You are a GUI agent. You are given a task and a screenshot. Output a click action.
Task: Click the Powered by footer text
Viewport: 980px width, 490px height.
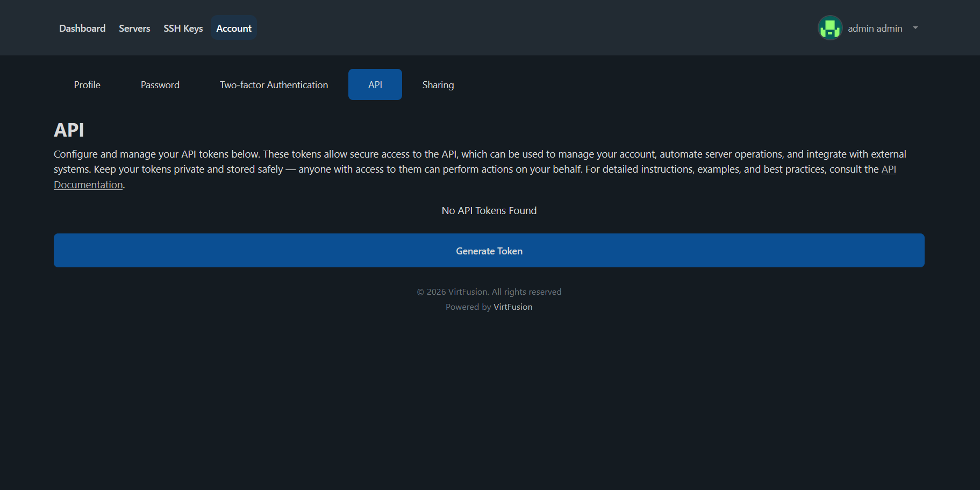click(x=468, y=307)
